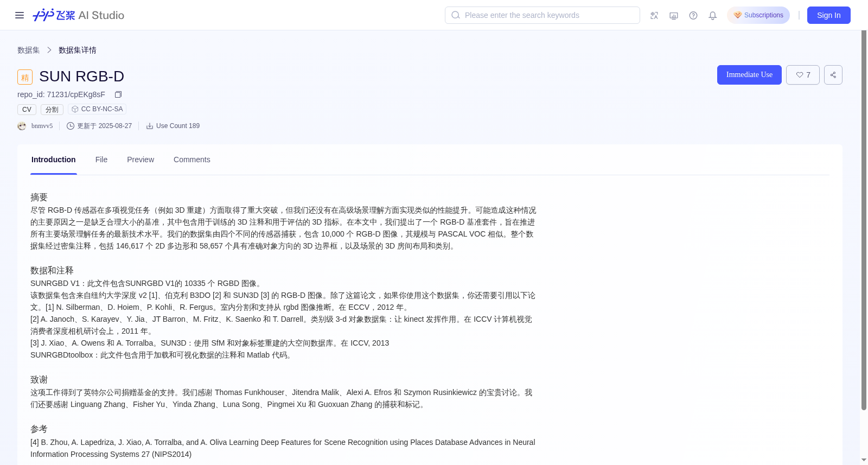Copy the repo_id with copy icon

118,94
